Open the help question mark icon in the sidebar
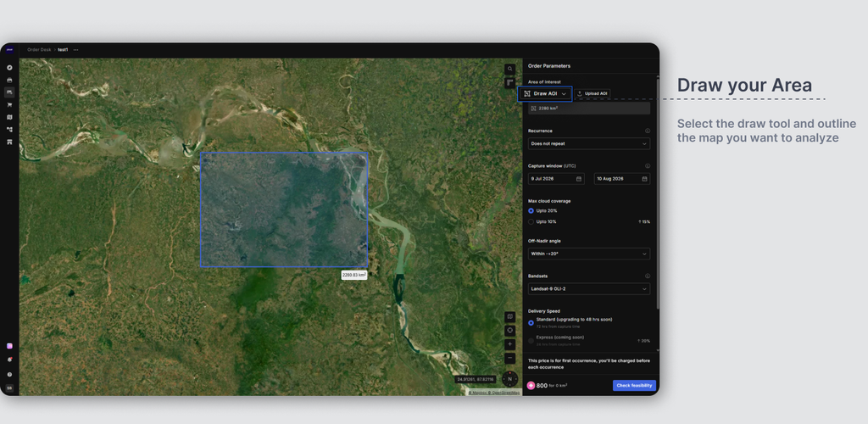 (x=9, y=374)
